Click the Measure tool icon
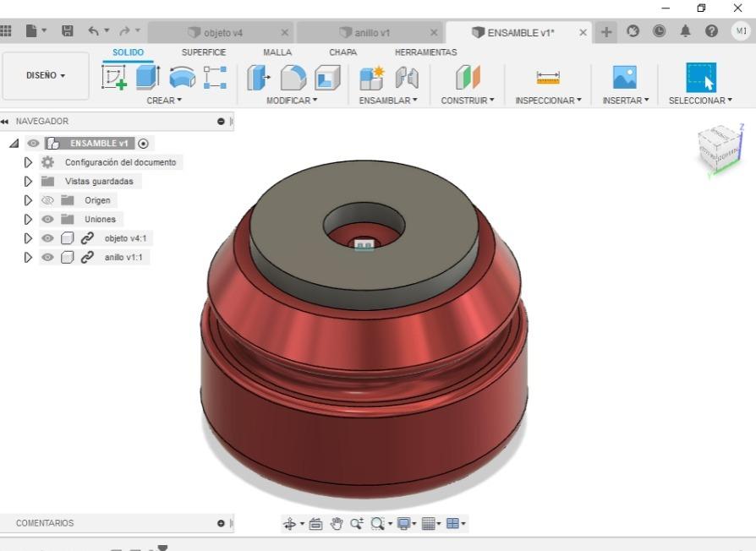 pos(548,78)
